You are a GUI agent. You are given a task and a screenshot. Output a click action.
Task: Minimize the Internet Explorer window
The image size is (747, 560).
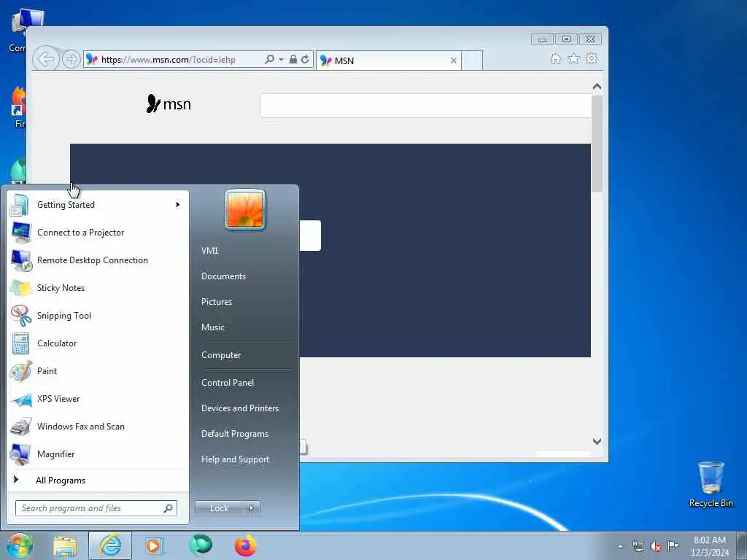(x=543, y=39)
